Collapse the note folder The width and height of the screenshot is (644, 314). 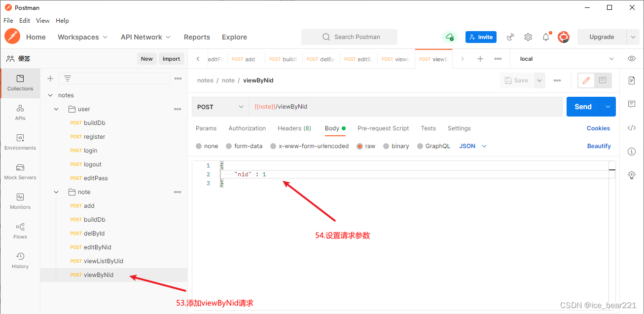[57, 192]
